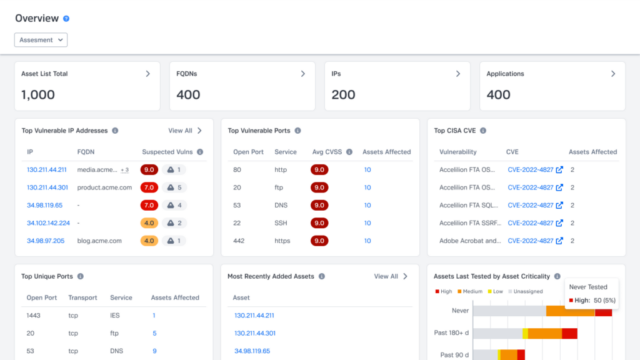Show info for Most Recently Added Assets
Screen dimensions: 640x360
[322, 276]
